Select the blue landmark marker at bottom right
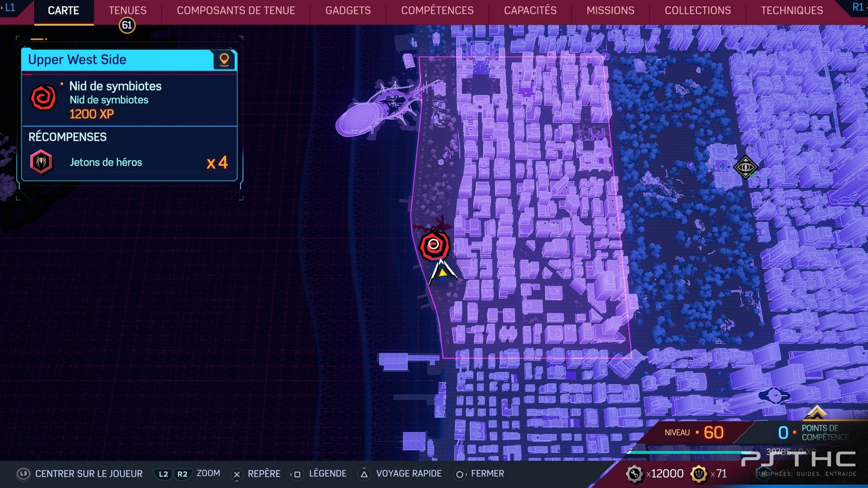 point(774,396)
